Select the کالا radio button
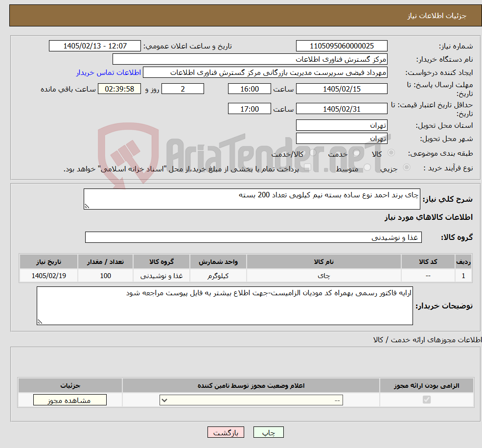 click(x=391, y=152)
